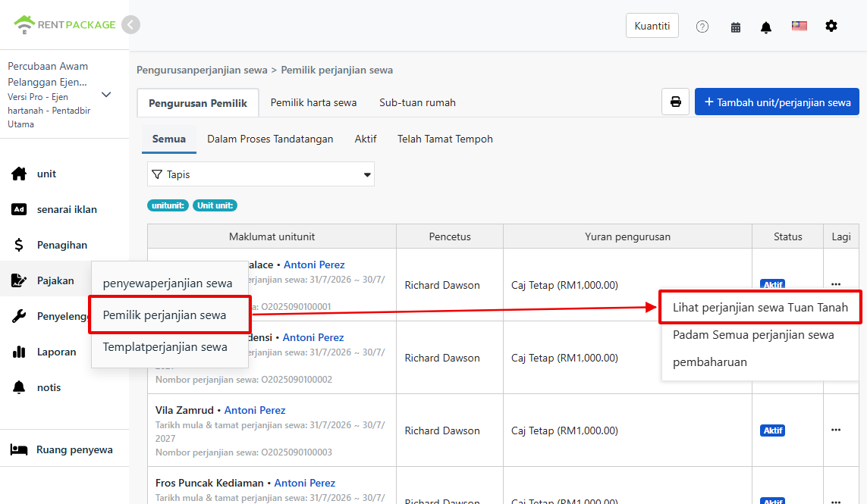This screenshot has width=867, height=504.
Task: Click the Ad icon for senarai iklan
Action: click(19, 209)
